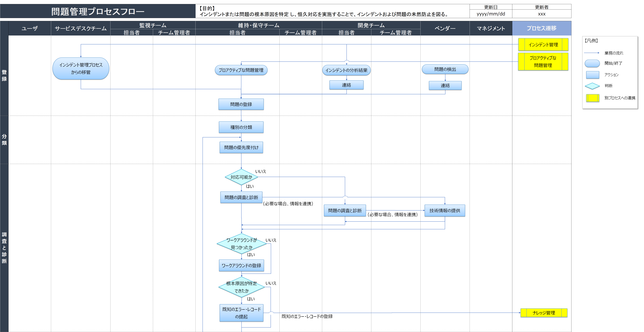Viewport: 644px width, 332px height.
Task: Select the 連絡 box under 問題の検出
Action: (x=445, y=85)
